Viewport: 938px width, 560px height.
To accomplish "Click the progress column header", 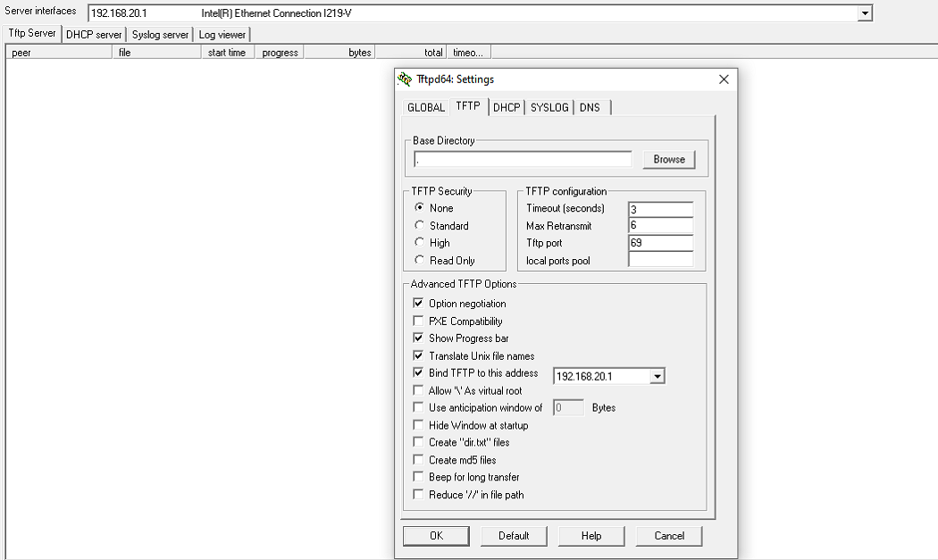I will [280, 53].
